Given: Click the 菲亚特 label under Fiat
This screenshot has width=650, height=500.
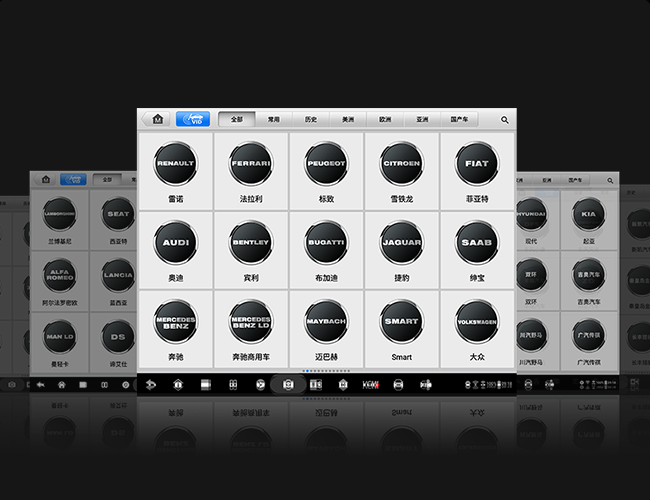Looking at the screenshot, I should click(x=477, y=199).
